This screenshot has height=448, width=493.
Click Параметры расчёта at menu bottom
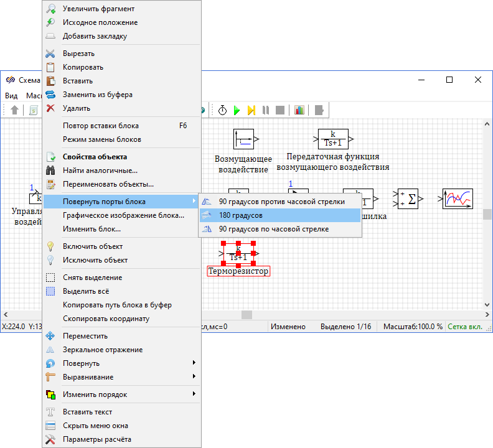96,439
